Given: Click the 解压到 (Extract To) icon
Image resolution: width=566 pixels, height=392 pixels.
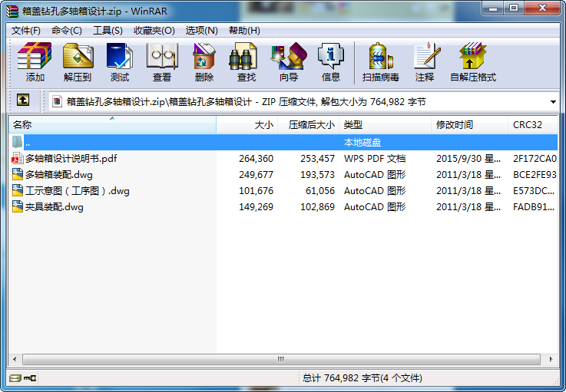Looking at the screenshot, I should coord(78,56).
